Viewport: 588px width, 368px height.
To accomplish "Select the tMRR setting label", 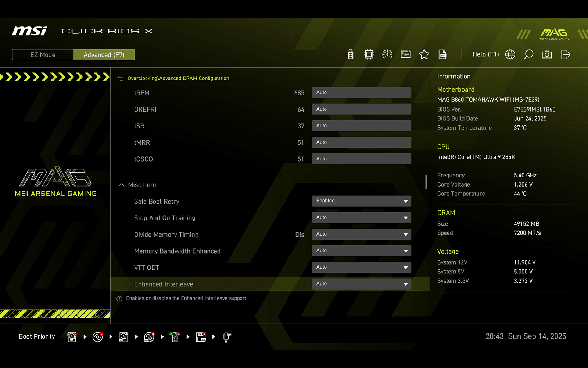I will point(142,142).
